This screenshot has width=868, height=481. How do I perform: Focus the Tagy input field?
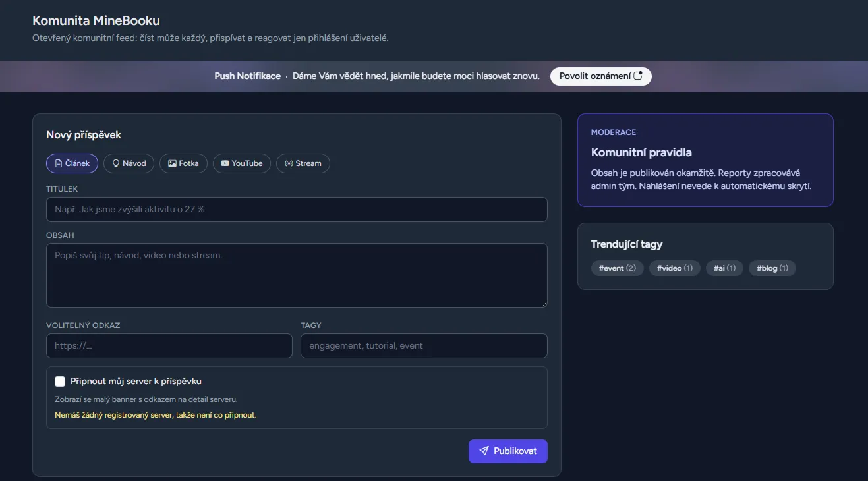(424, 346)
